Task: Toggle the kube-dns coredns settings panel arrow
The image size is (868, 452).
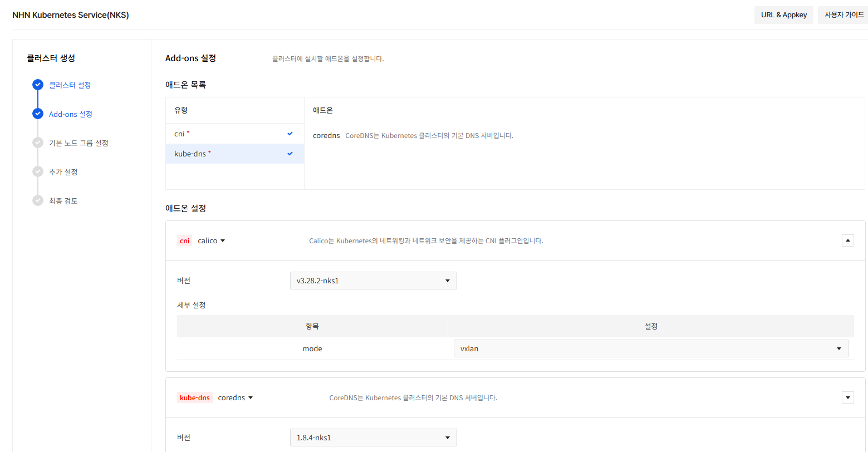Action: [x=848, y=397]
